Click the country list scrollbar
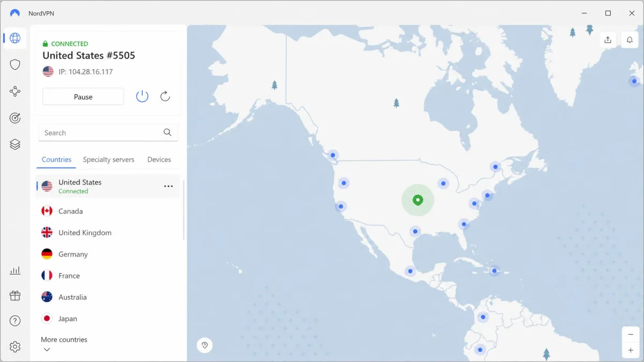Screen dimensions: 644x362 point(184,210)
